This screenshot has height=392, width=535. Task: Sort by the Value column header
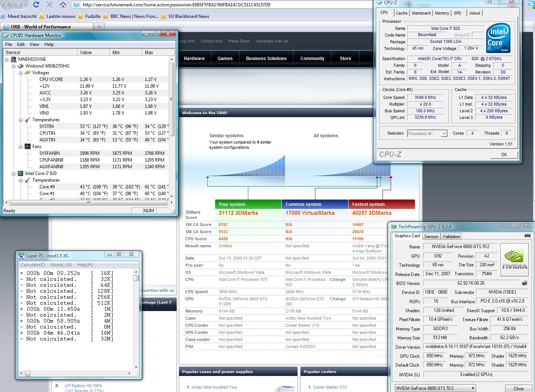[94, 52]
